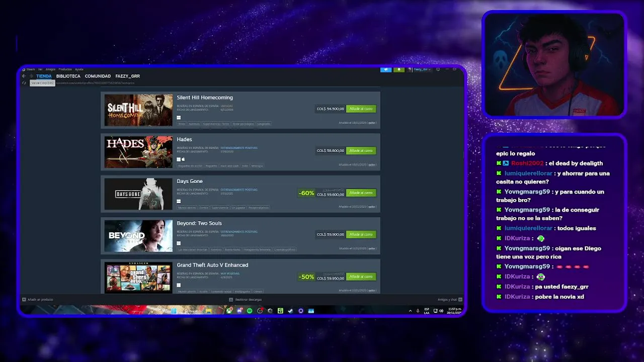Click the Silent Hill Homecoming title
This screenshot has width=644, height=362.
click(x=205, y=98)
